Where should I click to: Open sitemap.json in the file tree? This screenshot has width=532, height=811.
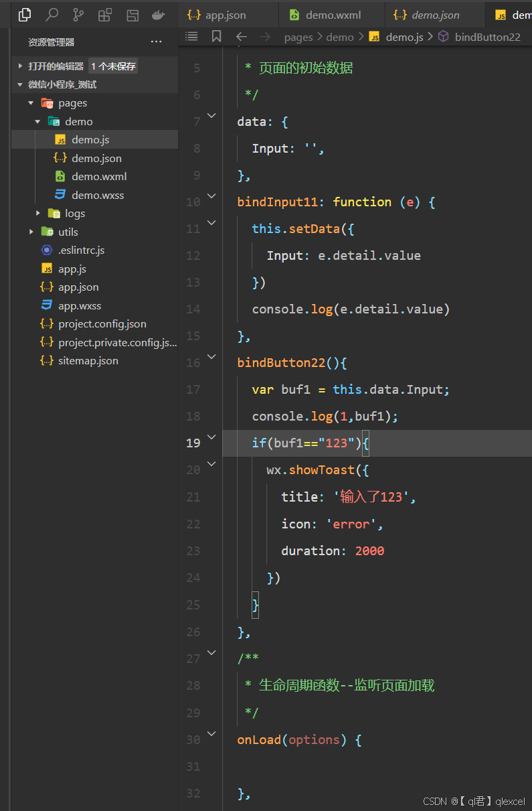coord(95,360)
